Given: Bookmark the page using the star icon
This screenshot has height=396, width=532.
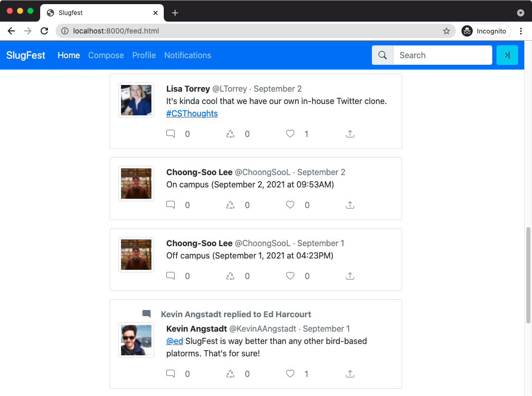Looking at the screenshot, I should [446, 31].
